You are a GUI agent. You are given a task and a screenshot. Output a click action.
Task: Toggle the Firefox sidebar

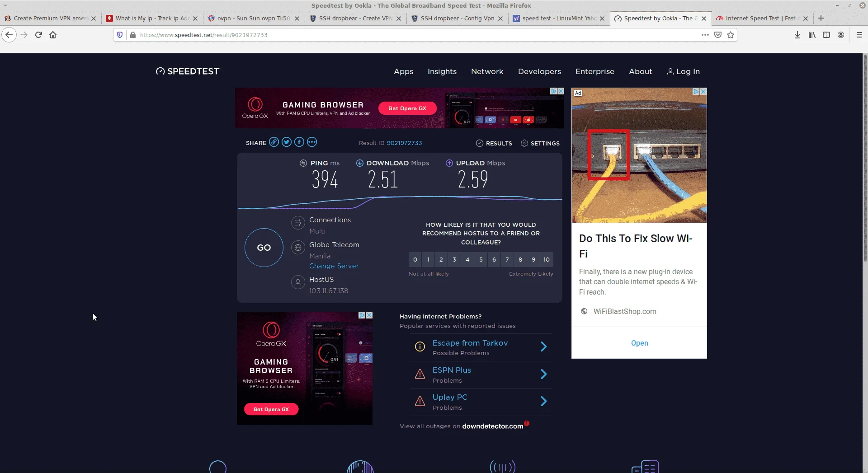tap(826, 35)
